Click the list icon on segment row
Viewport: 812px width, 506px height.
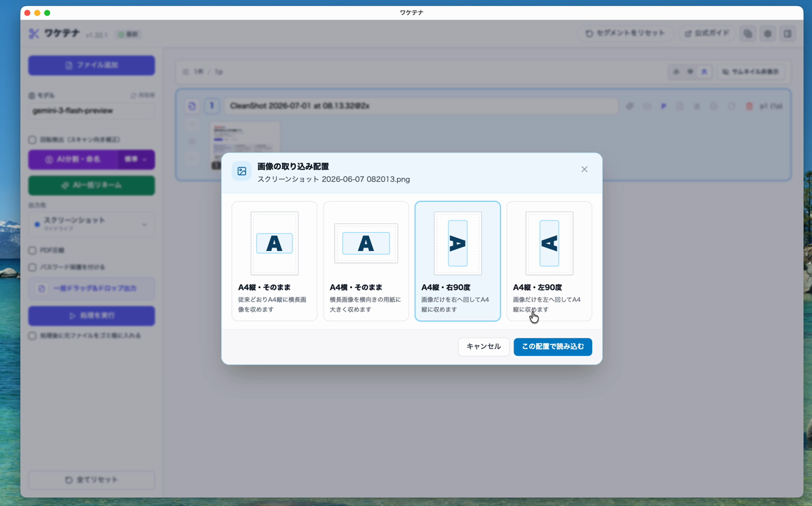697,106
